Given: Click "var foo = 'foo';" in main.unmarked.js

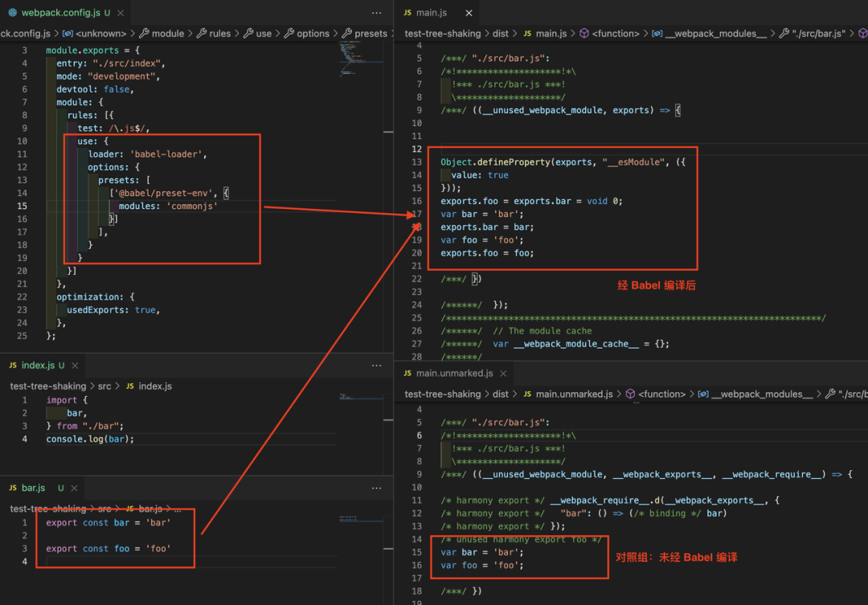Looking at the screenshot, I should click(481, 565).
